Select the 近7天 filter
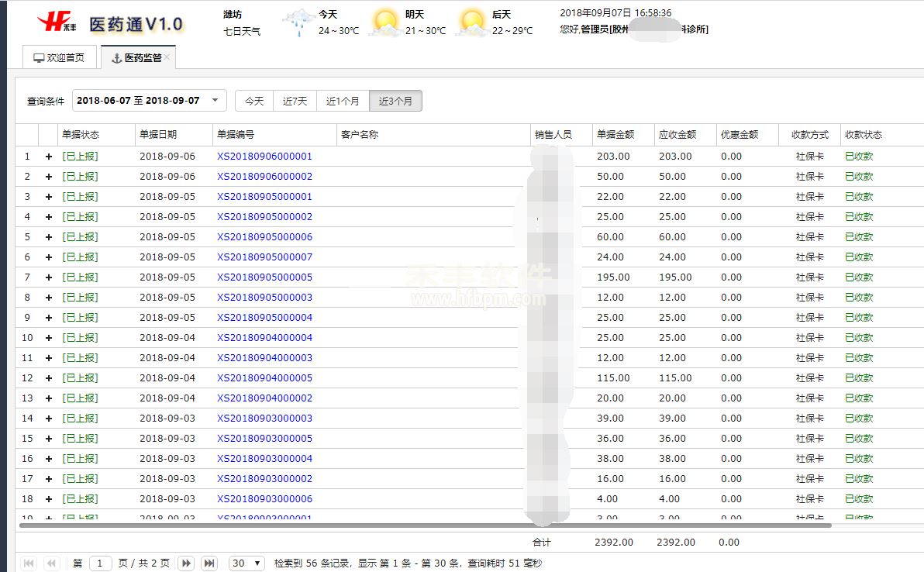 (295, 101)
